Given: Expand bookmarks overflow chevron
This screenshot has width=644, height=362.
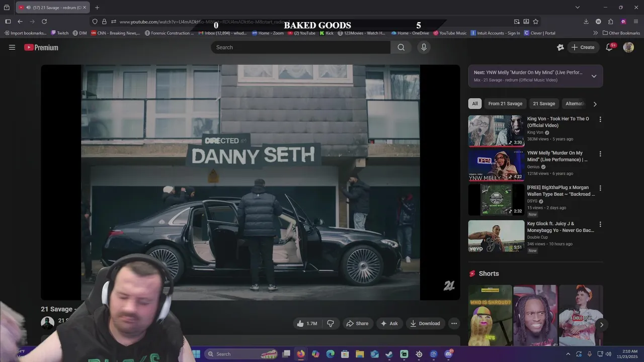Looking at the screenshot, I should [x=596, y=33].
